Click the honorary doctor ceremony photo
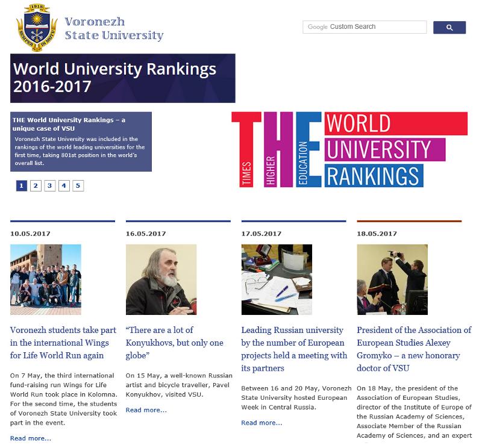The width and height of the screenshot is (482, 448). [x=392, y=279]
